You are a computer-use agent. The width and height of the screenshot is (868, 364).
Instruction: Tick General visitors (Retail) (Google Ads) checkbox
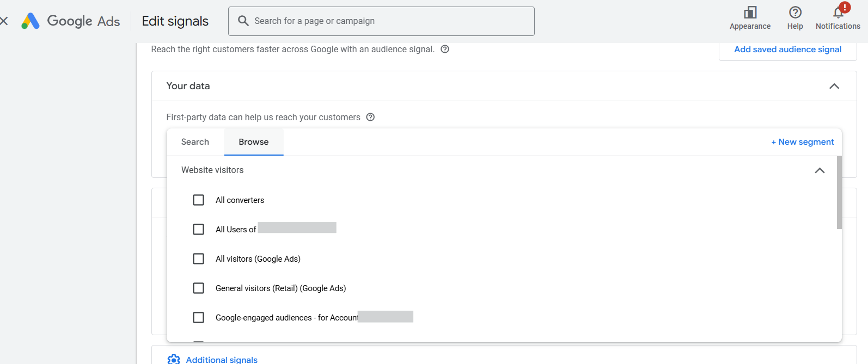pos(199,288)
